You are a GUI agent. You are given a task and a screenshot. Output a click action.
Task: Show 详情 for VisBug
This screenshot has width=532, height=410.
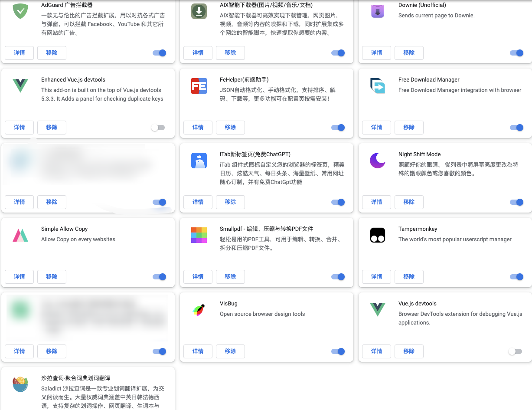pyautogui.click(x=198, y=351)
